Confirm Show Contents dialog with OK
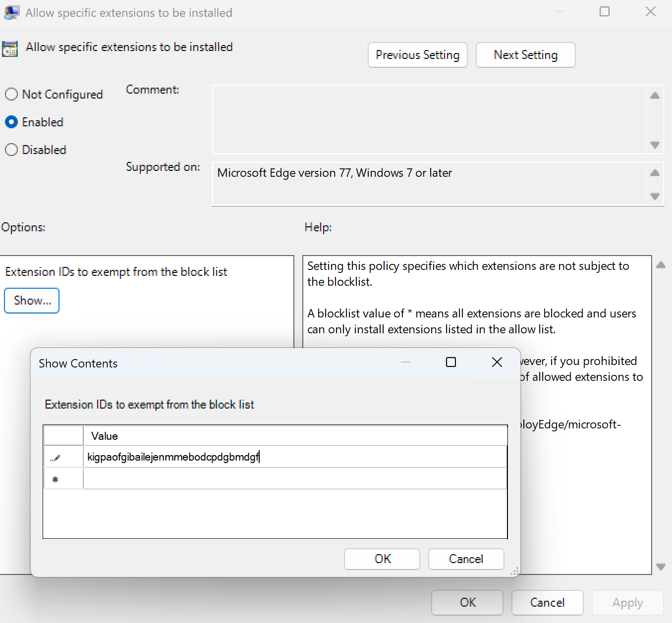The height and width of the screenshot is (623, 672). [382, 559]
